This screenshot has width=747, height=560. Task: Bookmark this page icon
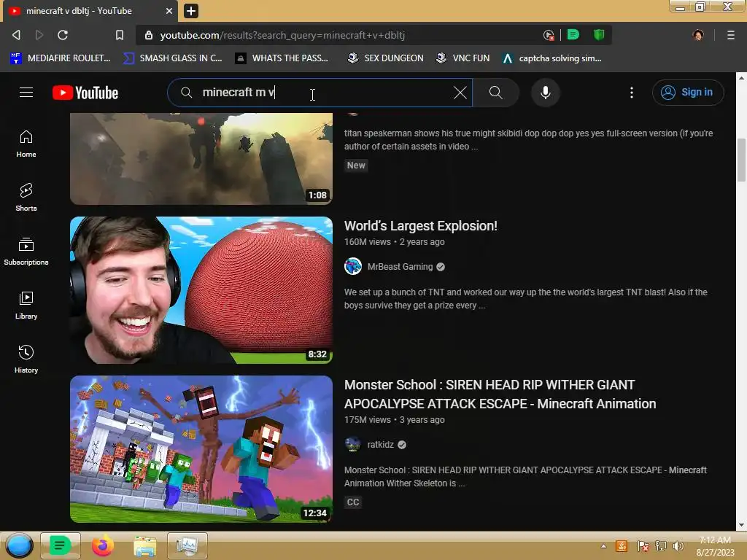click(120, 35)
